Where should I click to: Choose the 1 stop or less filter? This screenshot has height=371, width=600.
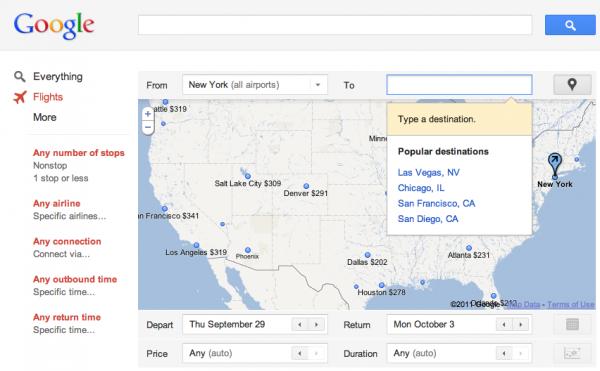point(60,178)
